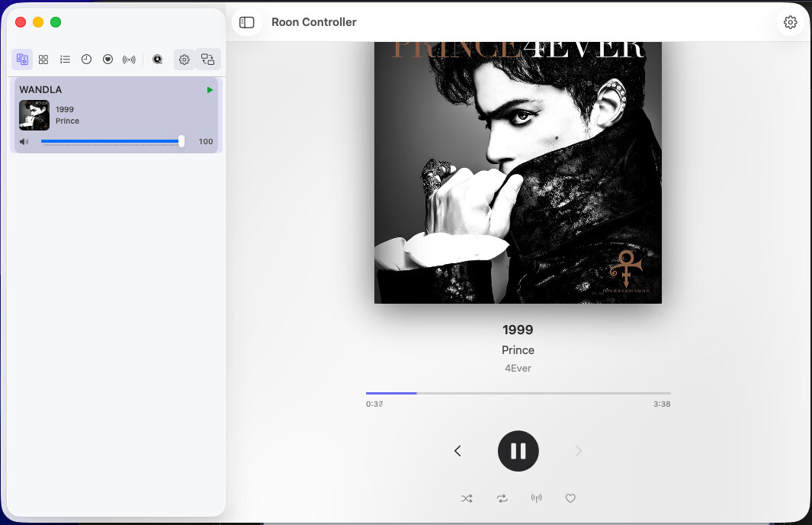
Task: Open the Zones speakers view in sidebar toolbar
Action: (22, 59)
